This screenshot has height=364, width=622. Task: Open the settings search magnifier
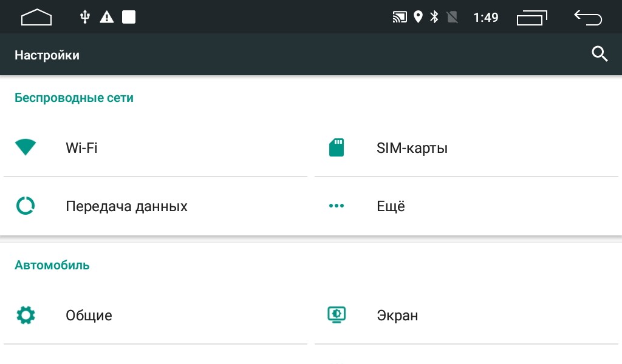(600, 54)
